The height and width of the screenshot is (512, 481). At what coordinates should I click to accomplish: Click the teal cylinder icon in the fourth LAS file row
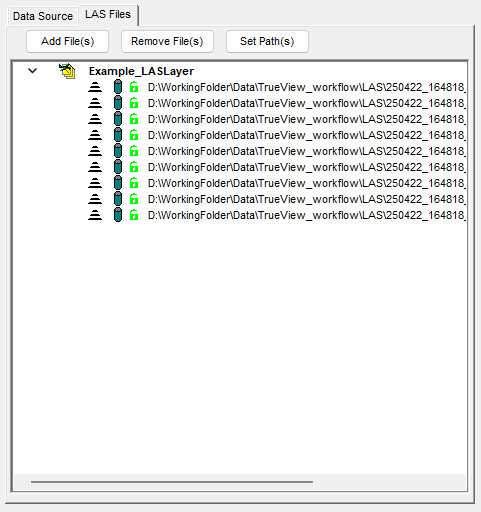pos(118,135)
